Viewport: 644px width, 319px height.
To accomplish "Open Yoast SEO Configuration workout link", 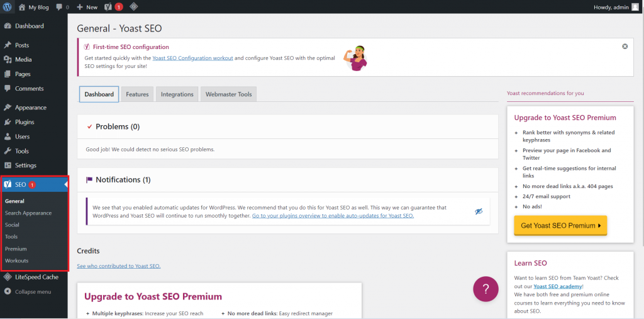I will [x=192, y=58].
